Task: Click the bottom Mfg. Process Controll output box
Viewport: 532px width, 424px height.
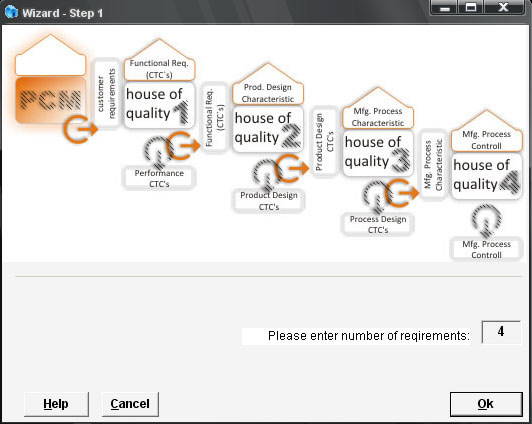Action: [487, 249]
